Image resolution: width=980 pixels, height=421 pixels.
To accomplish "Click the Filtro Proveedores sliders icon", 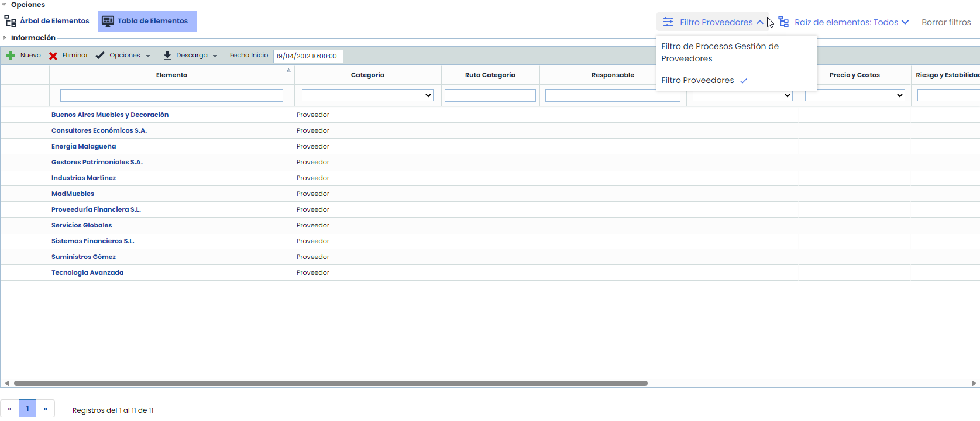I will click(x=668, y=22).
